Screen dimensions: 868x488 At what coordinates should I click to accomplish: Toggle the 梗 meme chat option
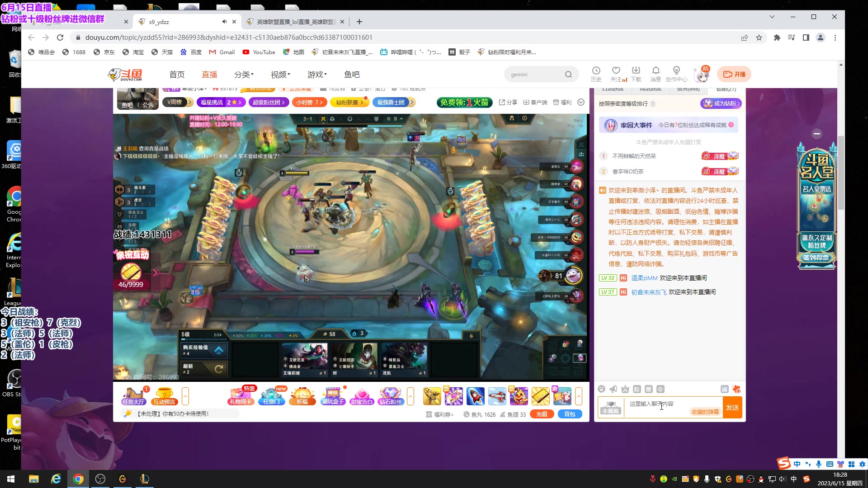tap(649, 389)
